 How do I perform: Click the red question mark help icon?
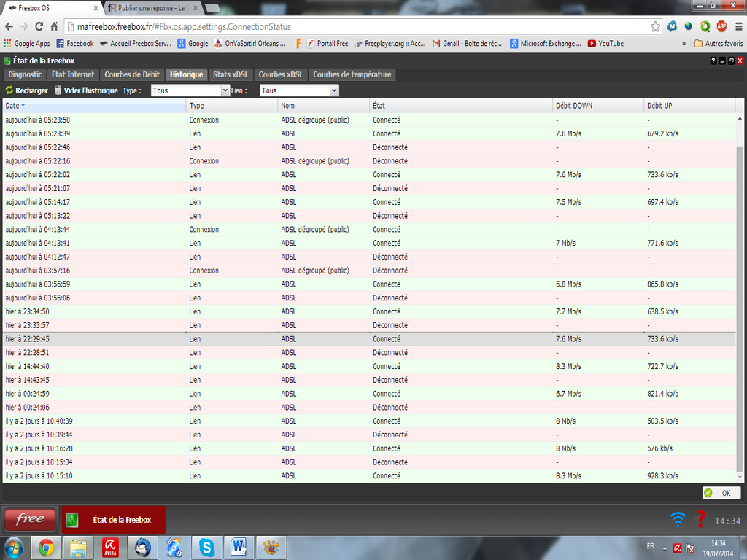point(700,518)
